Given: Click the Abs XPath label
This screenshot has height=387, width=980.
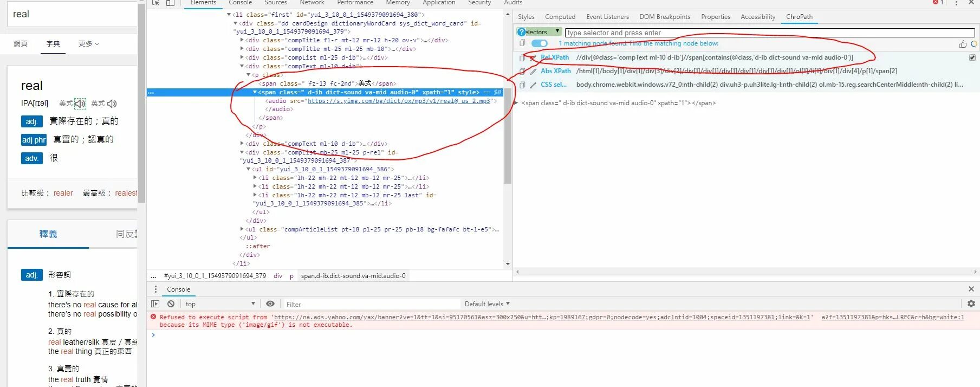Looking at the screenshot, I should [556, 71].
